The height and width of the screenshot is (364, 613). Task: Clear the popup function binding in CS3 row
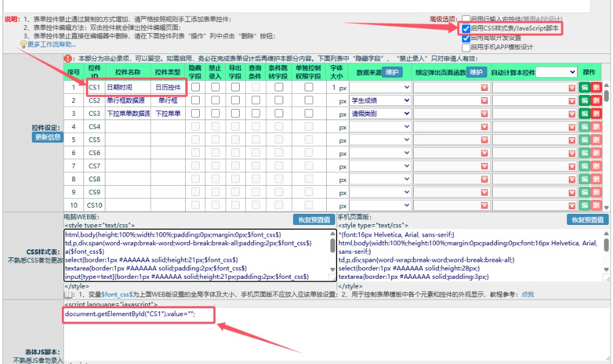click(x=484, y=113)
